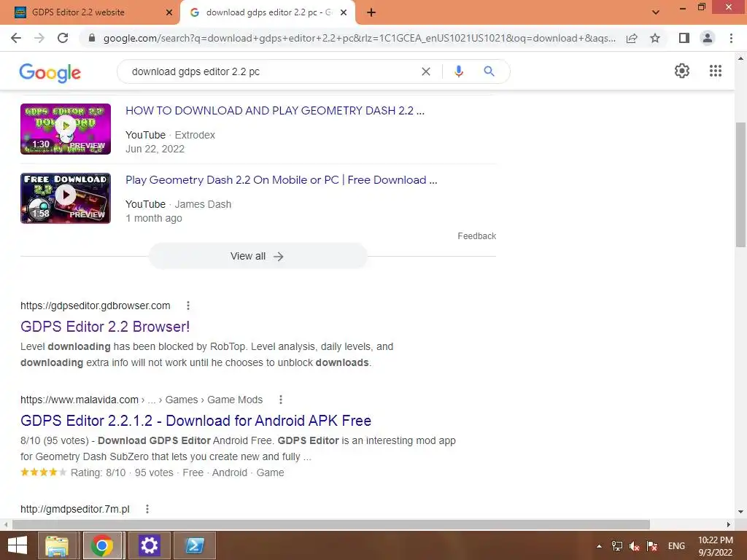Show hidden system tray icons
Viewport: 747px width, 560px height.
[599, 546]
